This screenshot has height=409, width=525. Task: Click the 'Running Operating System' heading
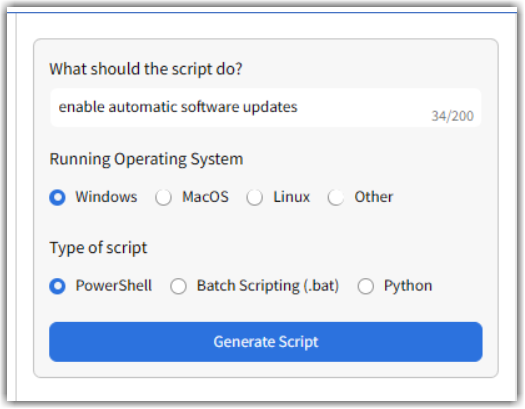coord(146,159)
